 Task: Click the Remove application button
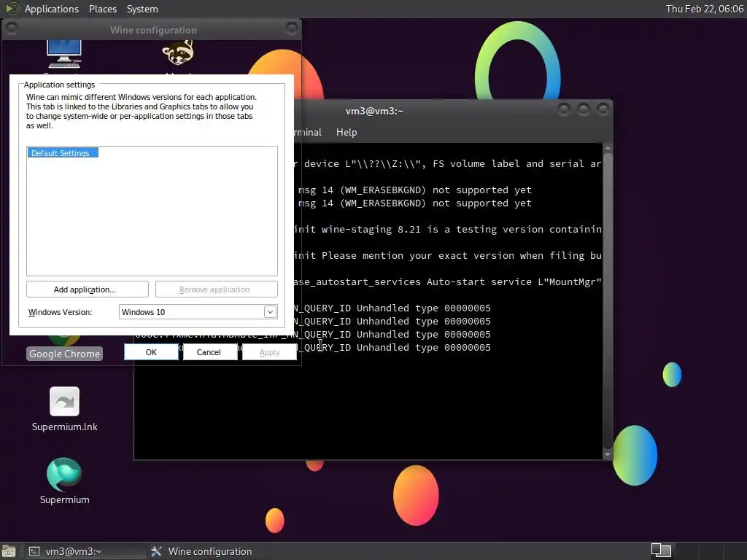pyautogui.click(x=216, y=289)
